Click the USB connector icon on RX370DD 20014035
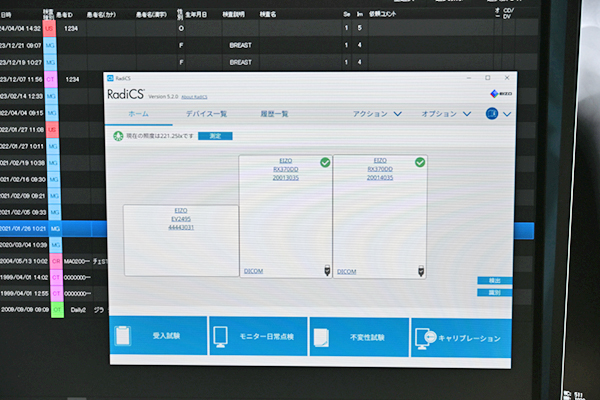The width and height of the screenshot is (600, 400). [420, 270]
